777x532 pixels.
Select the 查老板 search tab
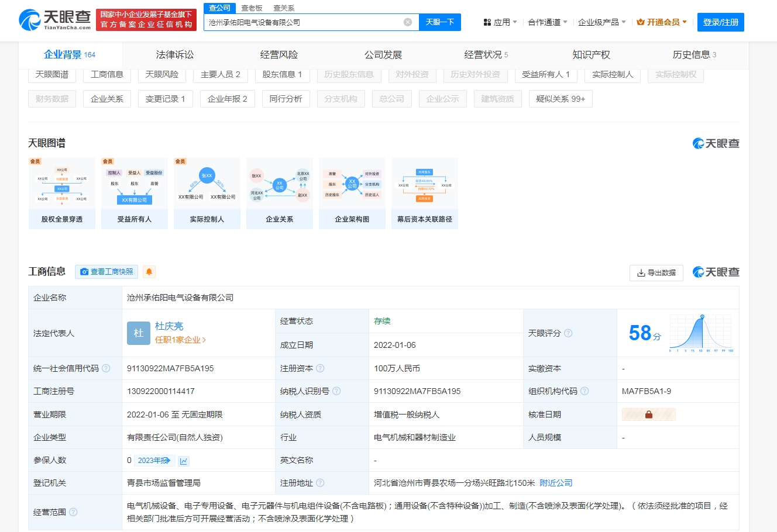click(x=252, y=8)
